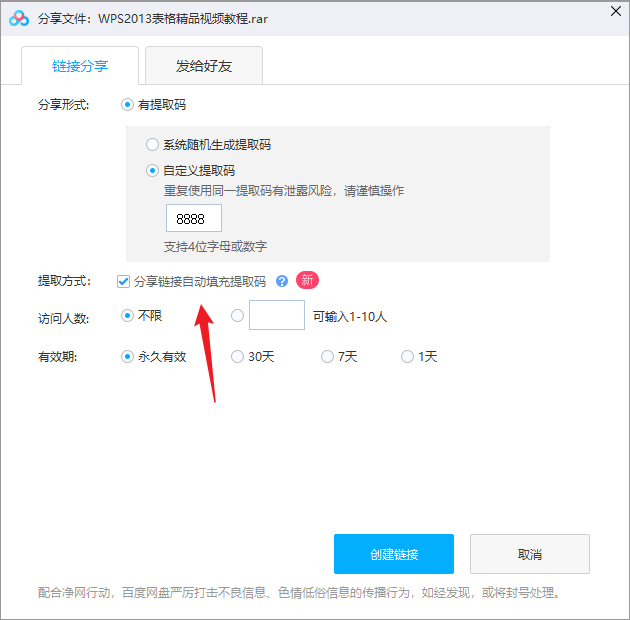Click the 配合净网行动 notice text
The height and width of the screenshot is (620, 630).
click(299, 592)
